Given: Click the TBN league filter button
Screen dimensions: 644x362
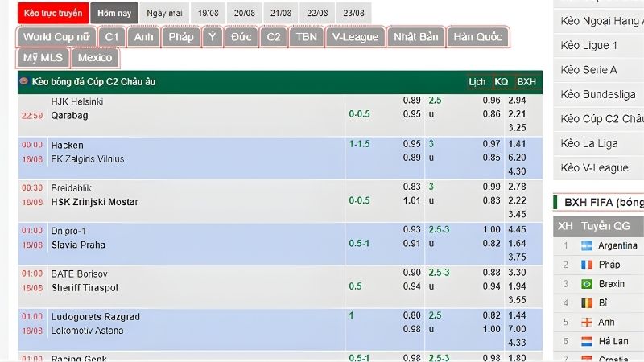Looking at the screenshot, I should [x=307, y=37].
